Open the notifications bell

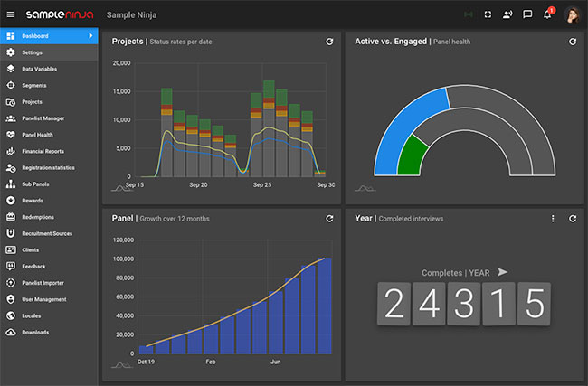click(547, 14)
